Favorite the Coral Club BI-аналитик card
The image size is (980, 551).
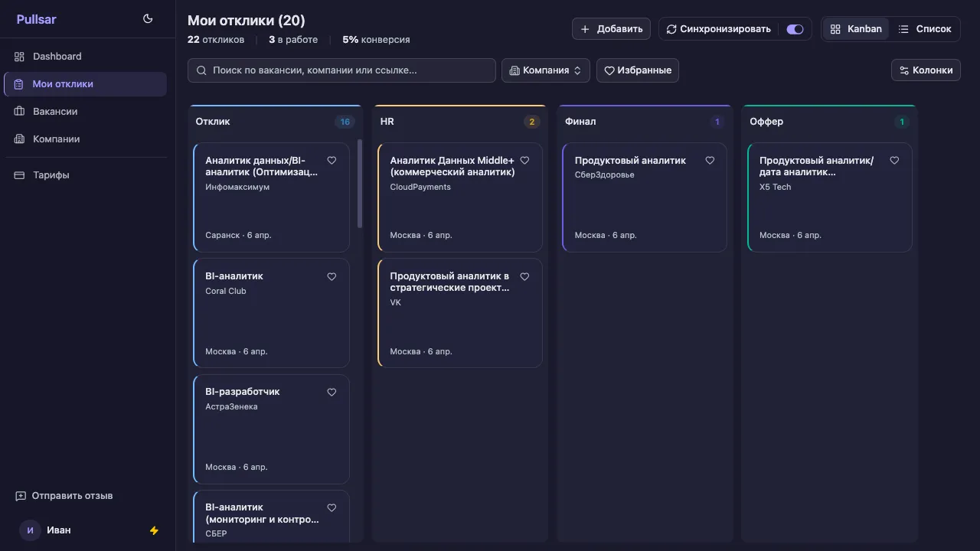[332, 276]
